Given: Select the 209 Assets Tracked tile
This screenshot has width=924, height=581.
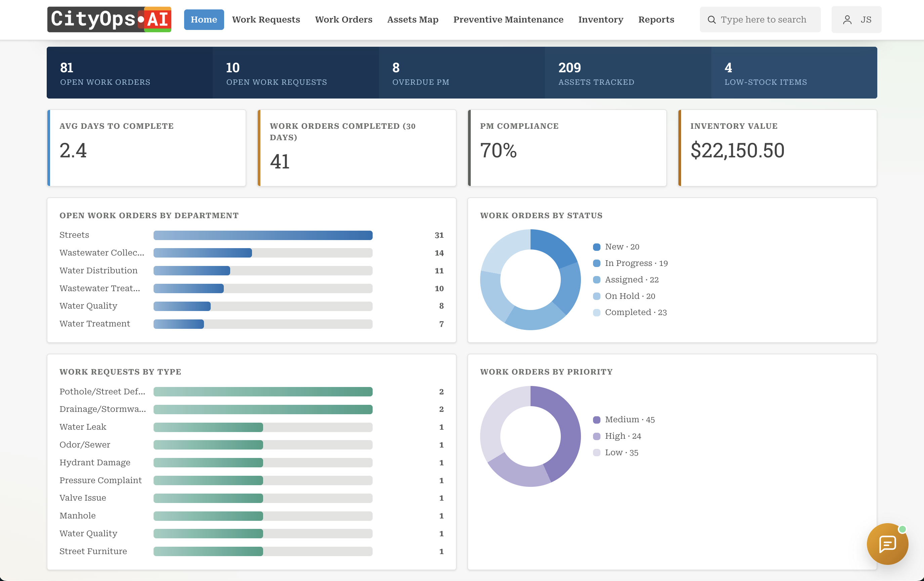Looking at the screenshot, I should click(628, 73).
